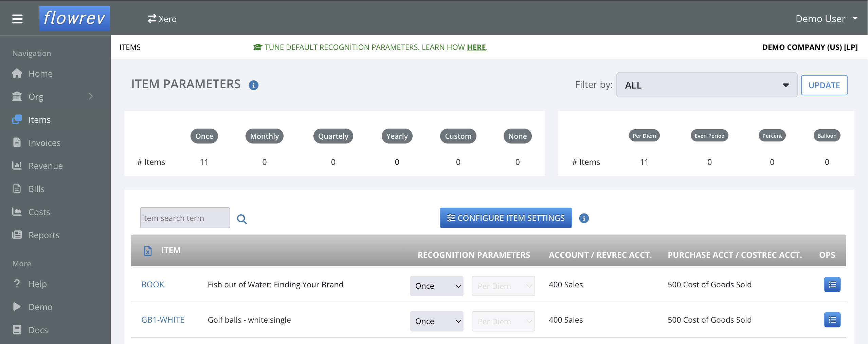Follow the HERE link in banner
Screen dimensions: 868x344
coord(476,47)
